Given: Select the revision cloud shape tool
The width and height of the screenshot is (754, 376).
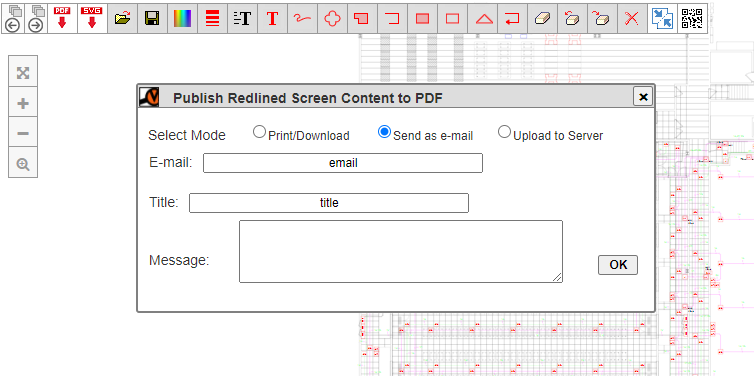Looking at the screenshot, I should (x=332, y=18).
